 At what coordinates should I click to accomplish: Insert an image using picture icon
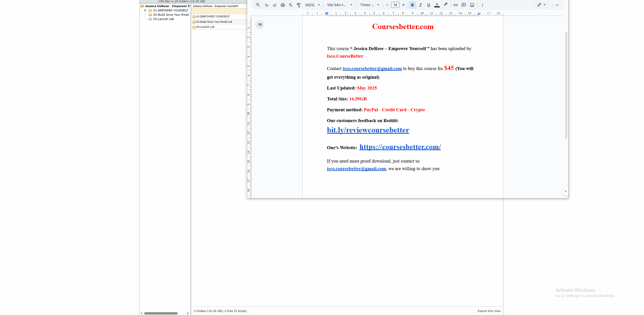(x=472, y=5)
